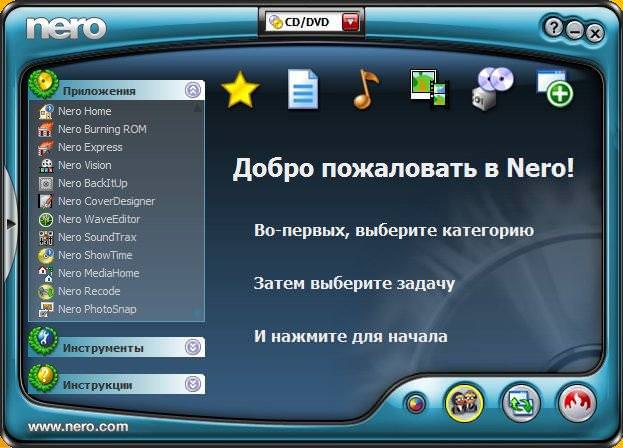Click the Инструменты header label
623x448 pixels.
[103, 348]
